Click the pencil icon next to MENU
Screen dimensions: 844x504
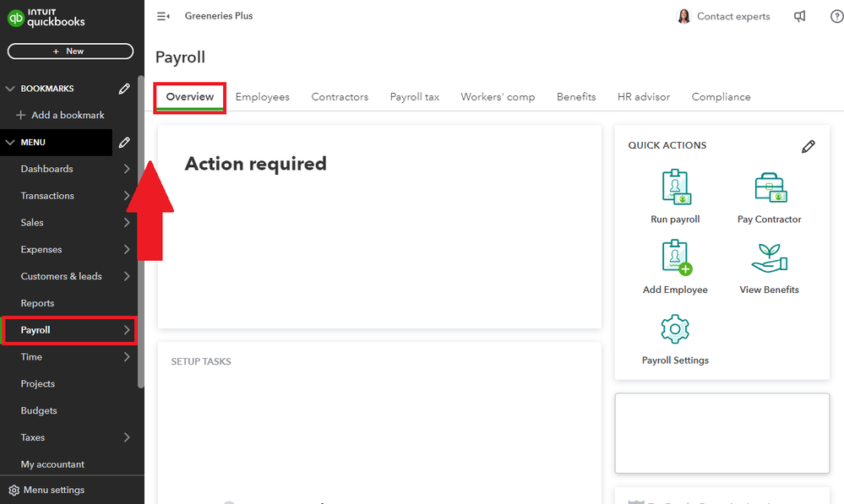click(124, 142)
